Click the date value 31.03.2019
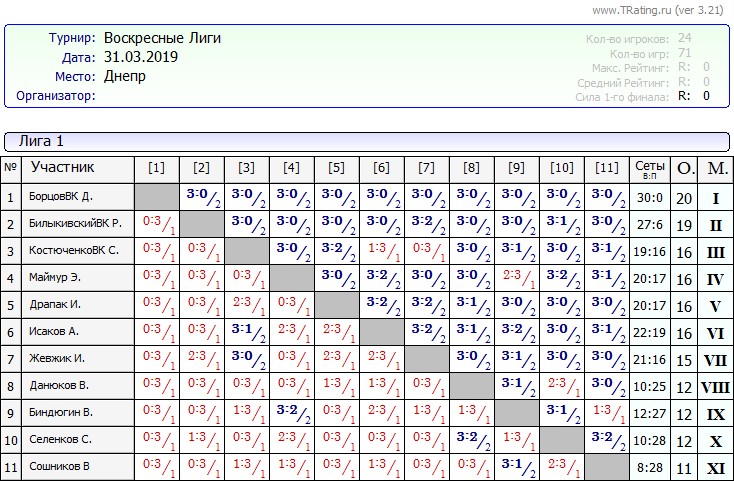 141,58
